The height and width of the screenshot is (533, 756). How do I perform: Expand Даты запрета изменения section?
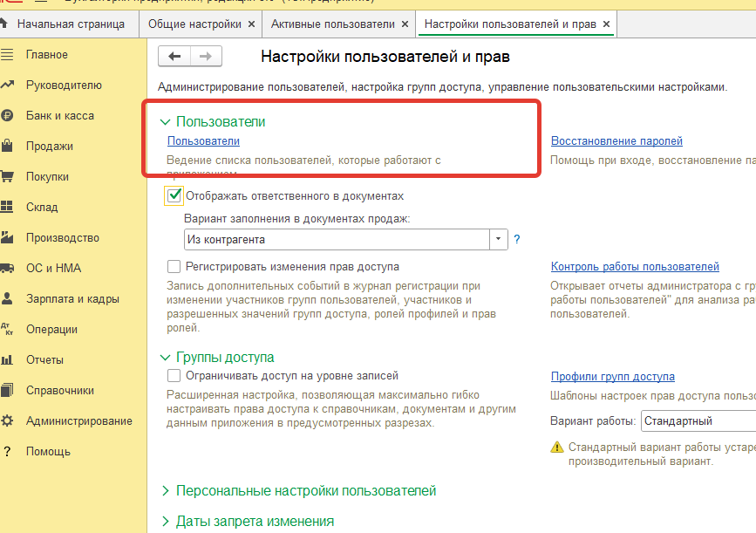(166, 522)
